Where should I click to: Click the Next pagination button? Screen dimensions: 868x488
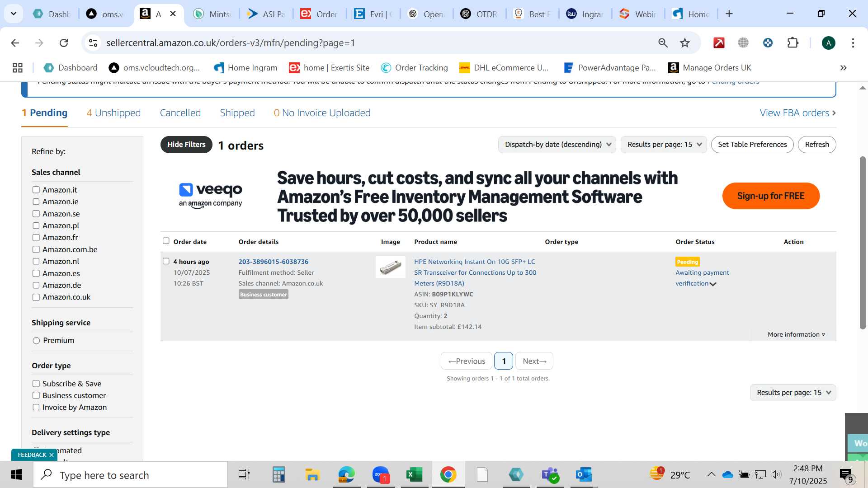point(534,361)
